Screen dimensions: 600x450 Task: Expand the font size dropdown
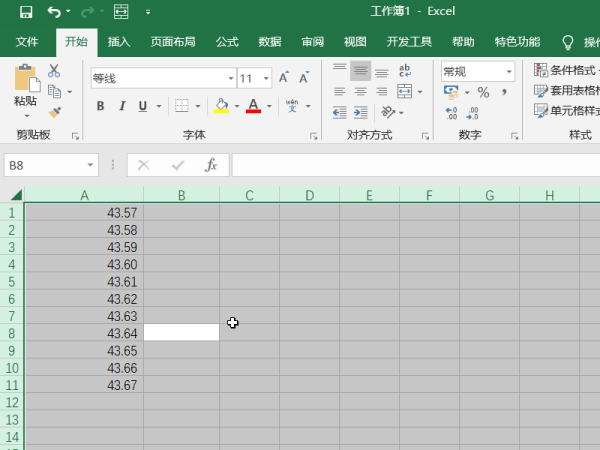267,77
